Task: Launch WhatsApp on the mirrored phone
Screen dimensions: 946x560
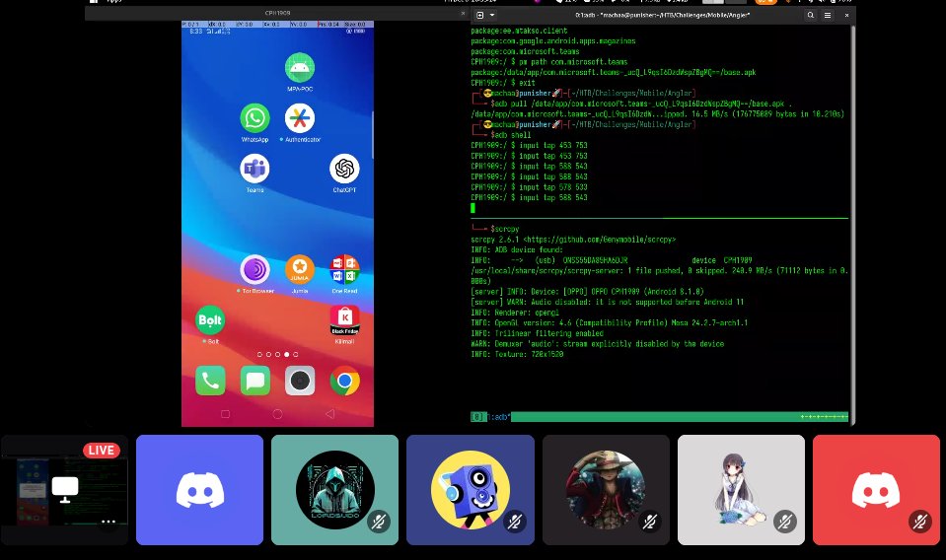Action: (x=255, y=118)
